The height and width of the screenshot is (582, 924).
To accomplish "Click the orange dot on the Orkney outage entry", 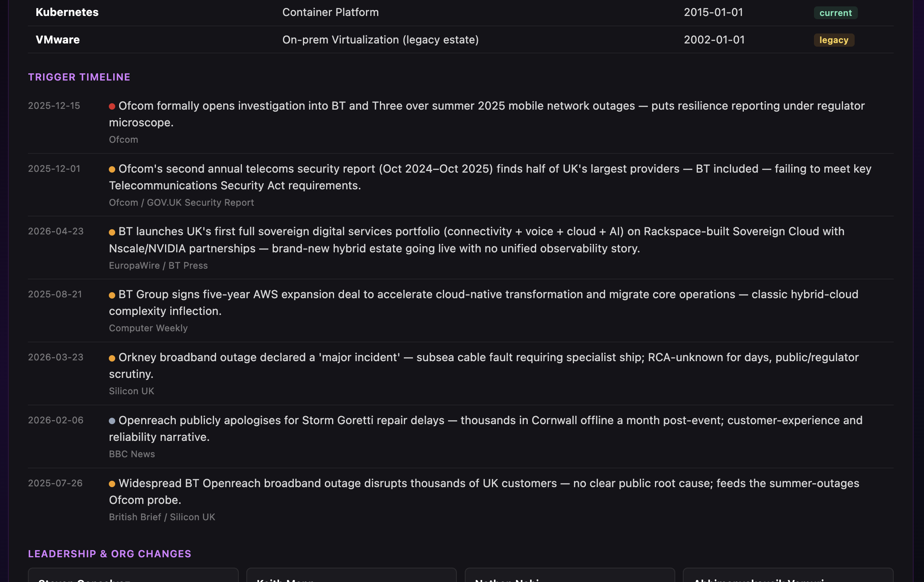I will pyautogui.click(x=112, y=358).
